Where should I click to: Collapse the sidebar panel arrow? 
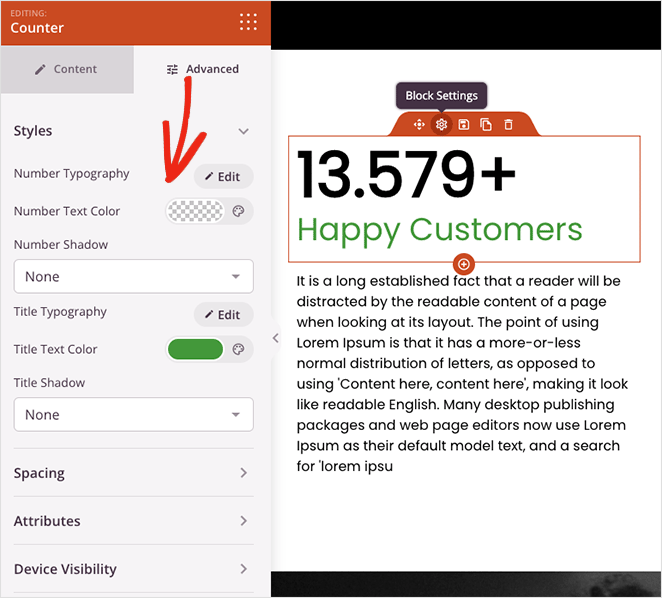276,338
